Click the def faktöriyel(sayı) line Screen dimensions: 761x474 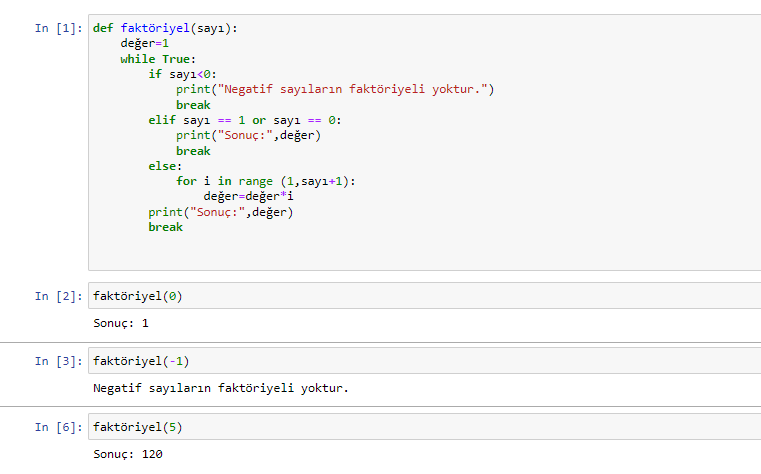click(x=165, y=28)
